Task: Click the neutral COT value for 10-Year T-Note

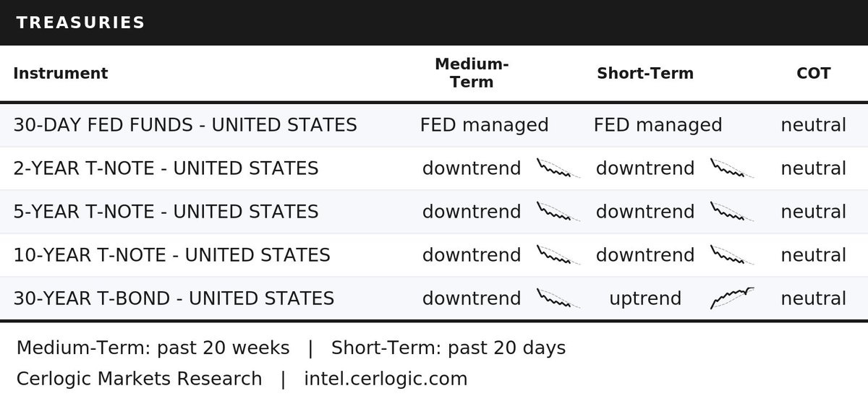Action: coord(814,255)
